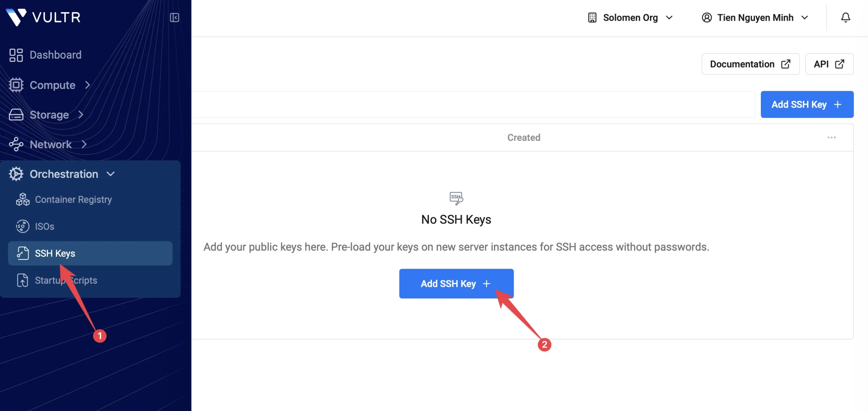Click the Storage drive icon
Screen dimensions: 868x411
click(x=16, y=115)
